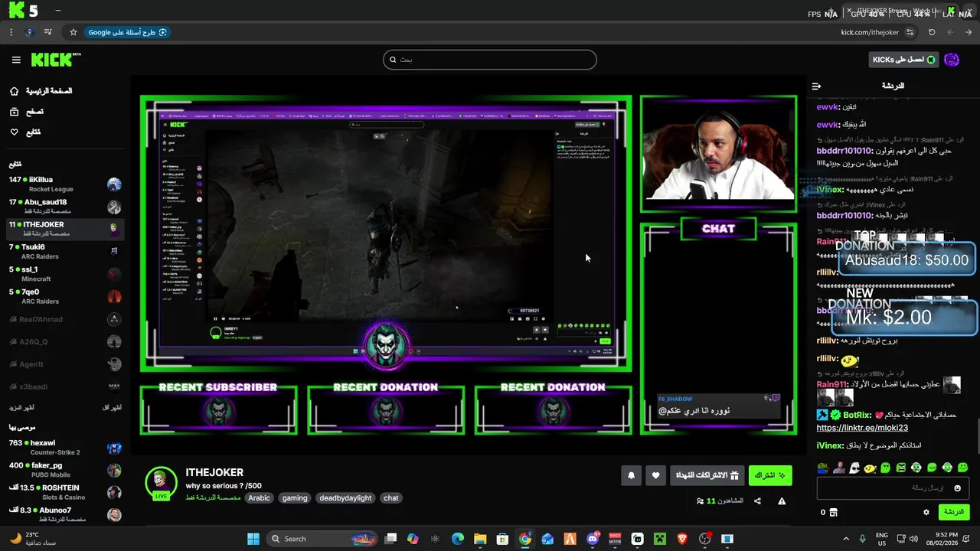The width and height of the screenshot is (980, 551).
Task: Pick the yellow lemon quick emote
Action: pyautogui.click(x=870, y=468)
